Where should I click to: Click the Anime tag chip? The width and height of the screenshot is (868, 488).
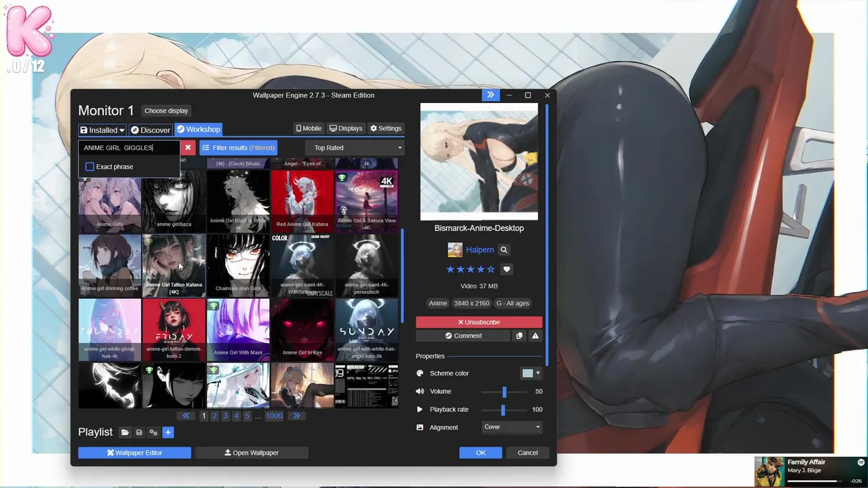pyautogui.click(x=438, y=304)
